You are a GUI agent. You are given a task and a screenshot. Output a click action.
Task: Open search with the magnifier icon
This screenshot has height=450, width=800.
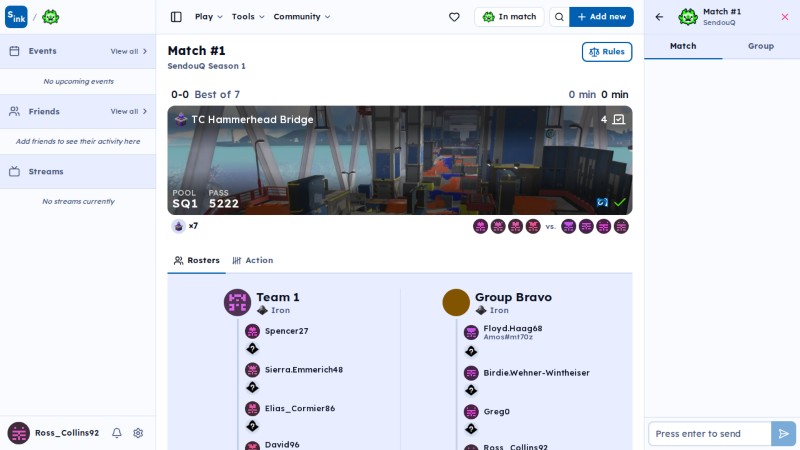[x=559, y=17]
